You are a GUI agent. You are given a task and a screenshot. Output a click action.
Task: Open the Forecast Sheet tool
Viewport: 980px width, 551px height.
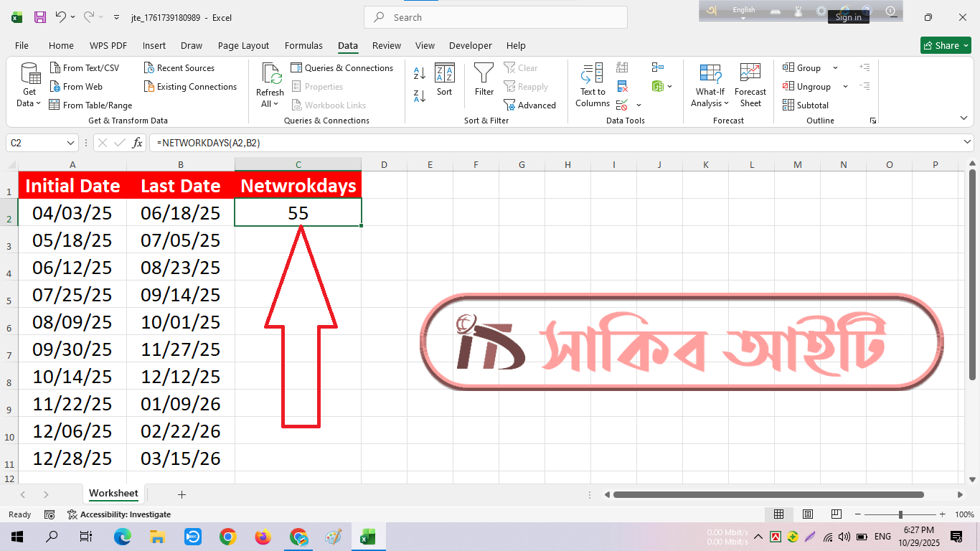pyautogui.click(x=750, y=85)
